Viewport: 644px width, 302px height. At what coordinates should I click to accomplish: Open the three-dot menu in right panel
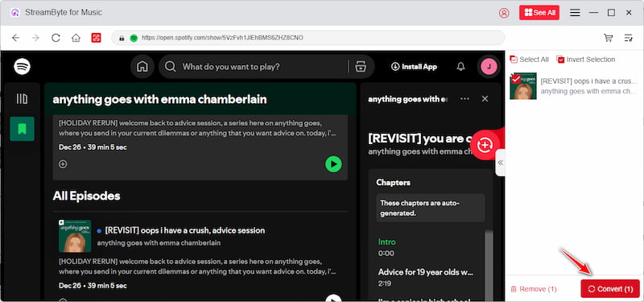[465, 99]
